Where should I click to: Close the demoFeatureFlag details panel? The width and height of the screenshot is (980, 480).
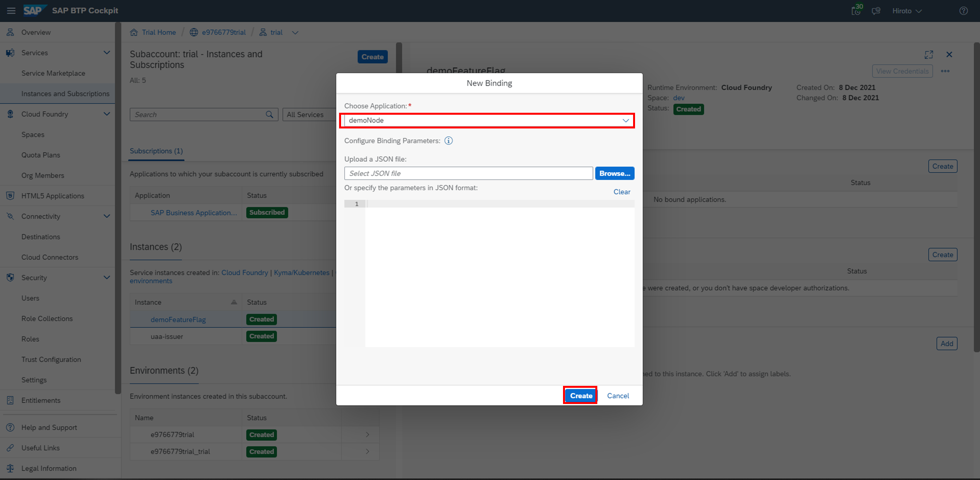coord(949,54)
